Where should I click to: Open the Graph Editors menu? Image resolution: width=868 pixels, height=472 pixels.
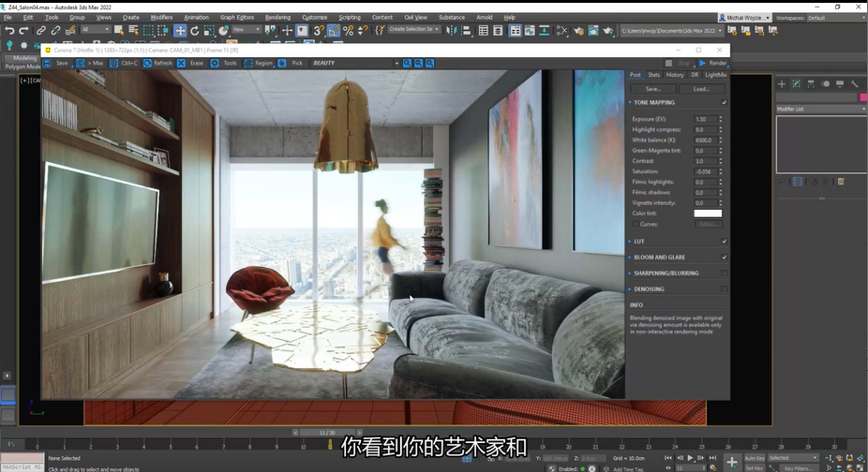[237, 18]
